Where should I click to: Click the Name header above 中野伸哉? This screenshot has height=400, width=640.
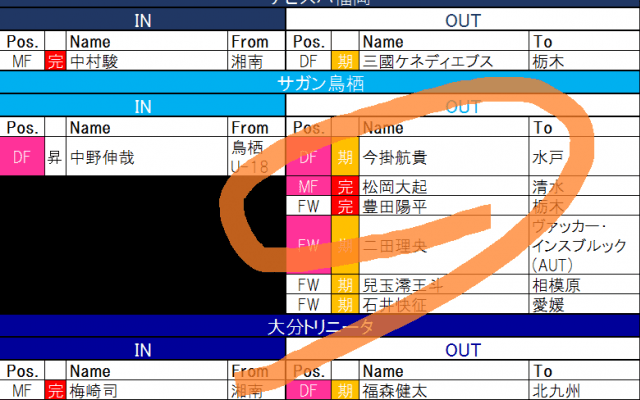[x=147, y=127]
